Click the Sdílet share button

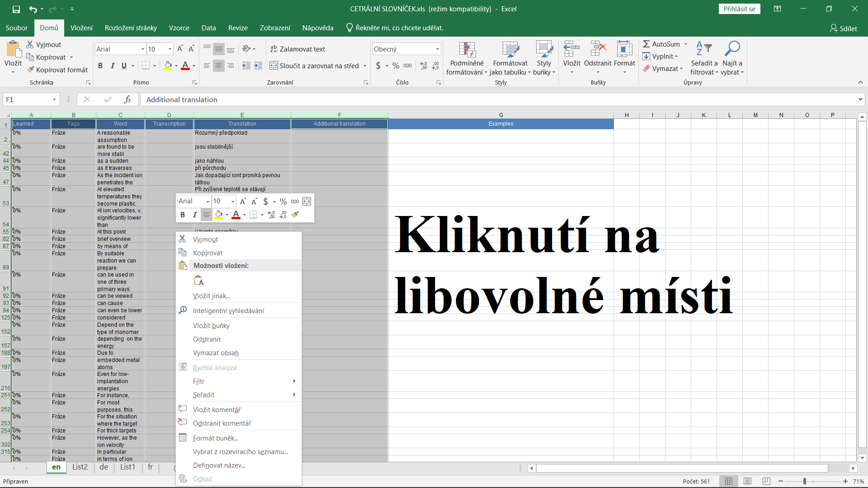(843, 28)
